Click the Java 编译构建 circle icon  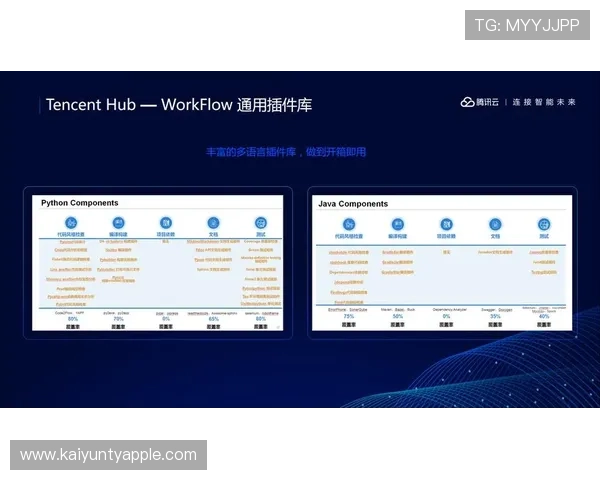[x=398, y=224]
